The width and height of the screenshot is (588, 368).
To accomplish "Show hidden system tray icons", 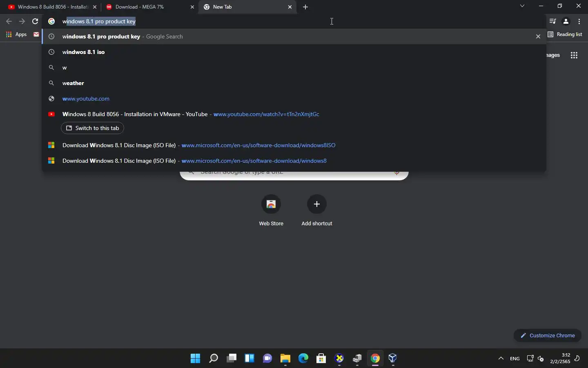I will 501,359.
